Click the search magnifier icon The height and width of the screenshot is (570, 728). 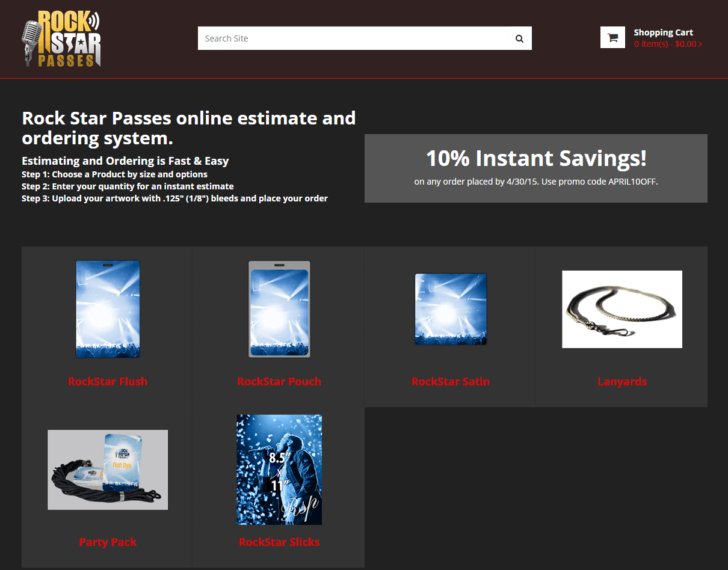(x=519, y=38)
